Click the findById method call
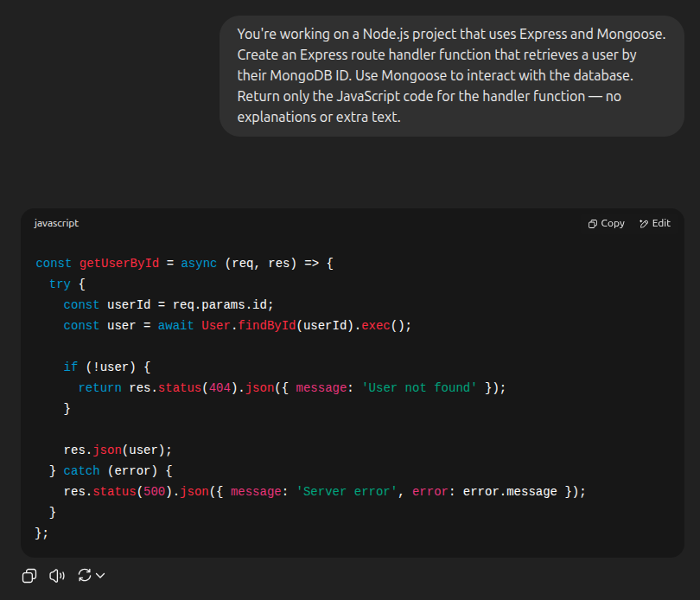The height and width of the screenshot is (600, 700). point(267,325)
